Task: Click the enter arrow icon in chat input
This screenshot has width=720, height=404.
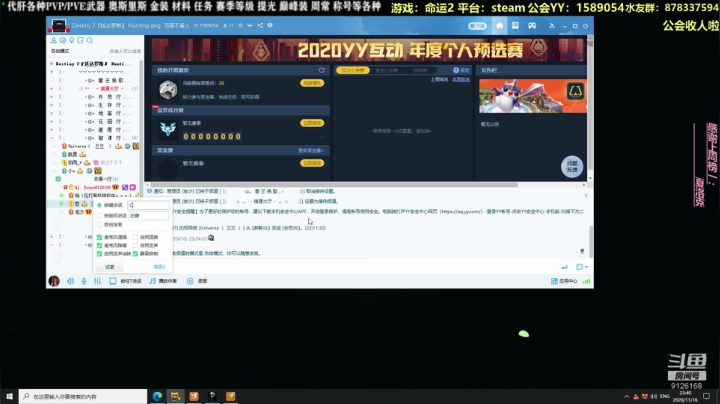Action: pos(564,267)
